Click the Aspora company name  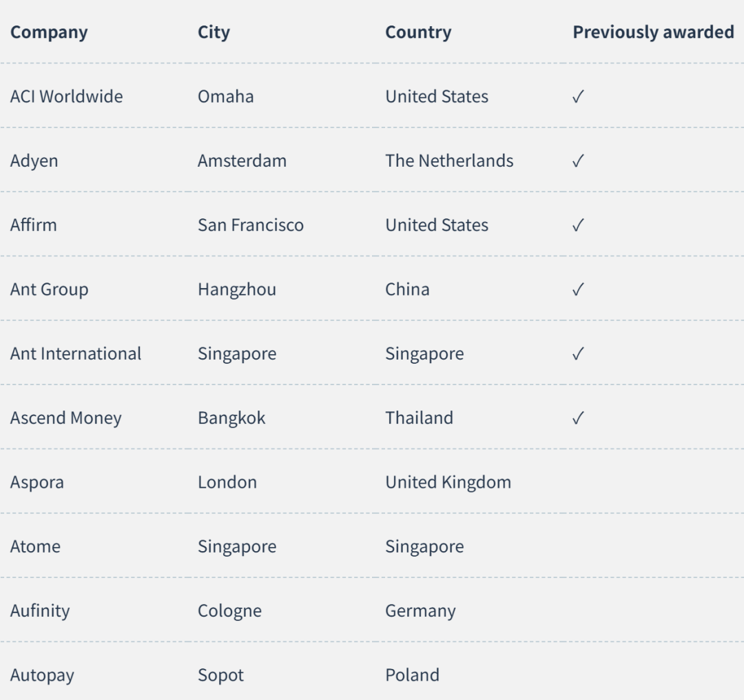coord(37,483)
